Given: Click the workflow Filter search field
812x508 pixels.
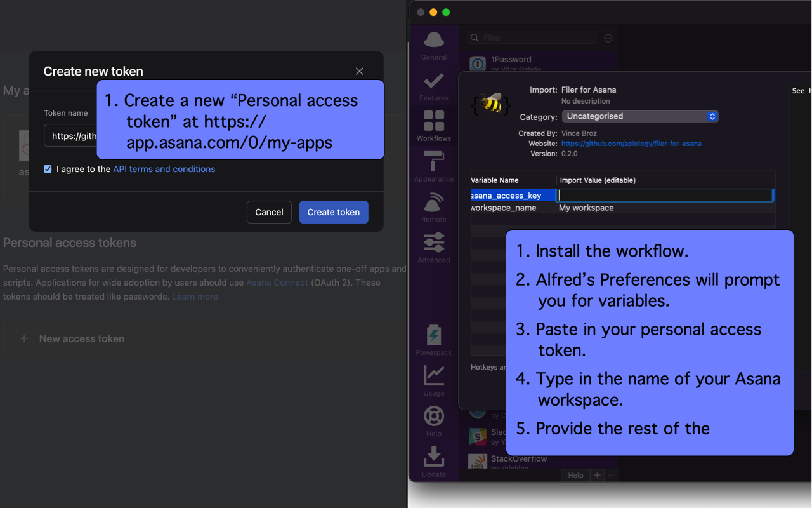Looking at the screenshot, I should (533, 38).
